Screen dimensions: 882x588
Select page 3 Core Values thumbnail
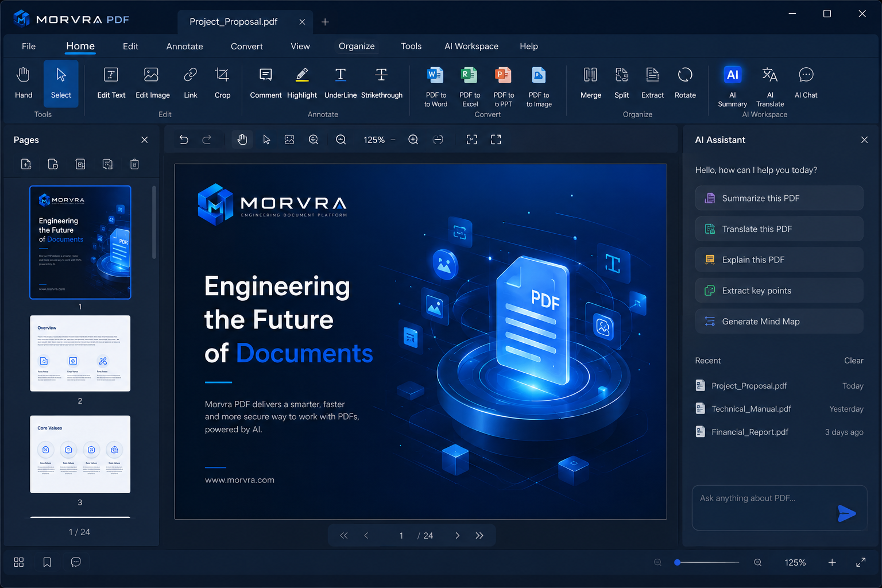[80, 454]
